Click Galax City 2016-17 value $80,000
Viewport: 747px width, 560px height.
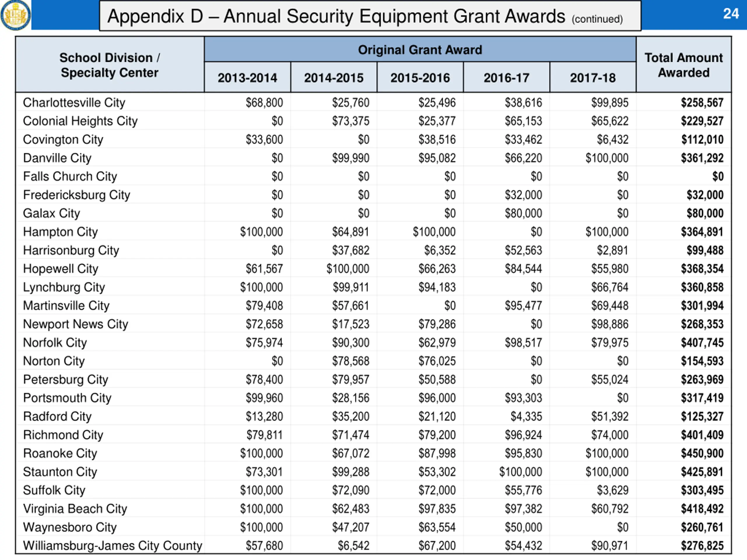click(523, 213)
